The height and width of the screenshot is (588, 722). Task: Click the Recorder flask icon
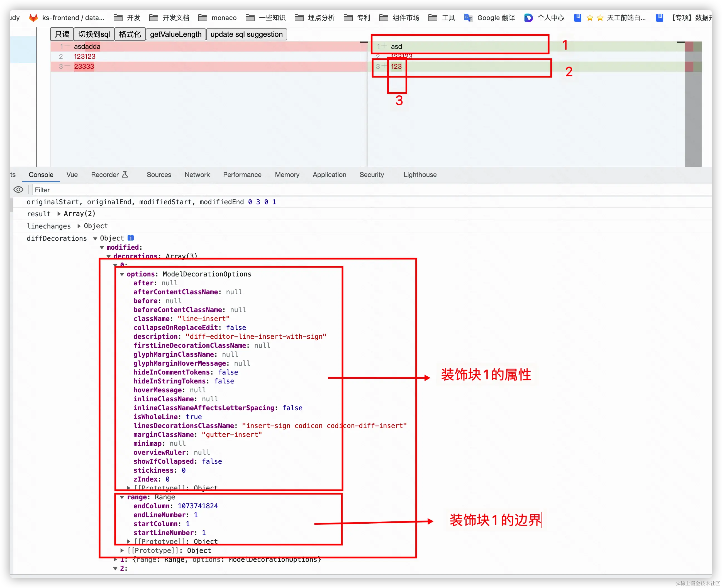click(125, 174)
